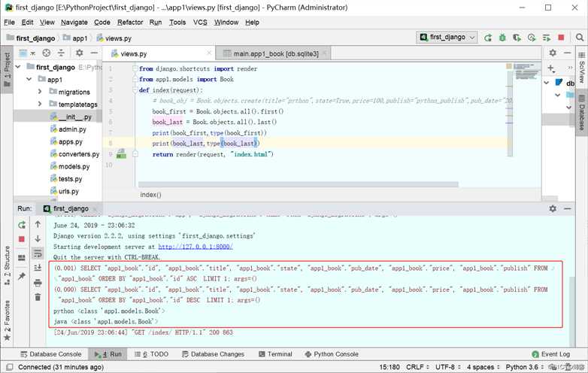Image resolution: width=588 pixels, height=373 pixels.
Task: Open the Terminal tool window tab
Action: click(x=276, y=354)
